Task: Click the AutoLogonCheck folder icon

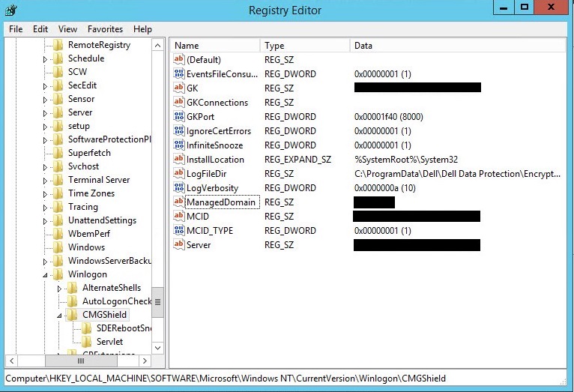Action: click(x=72, y=301)
